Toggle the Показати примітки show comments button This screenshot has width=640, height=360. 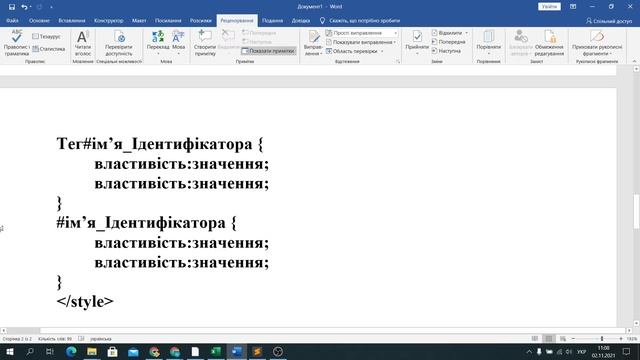(268, 51)
